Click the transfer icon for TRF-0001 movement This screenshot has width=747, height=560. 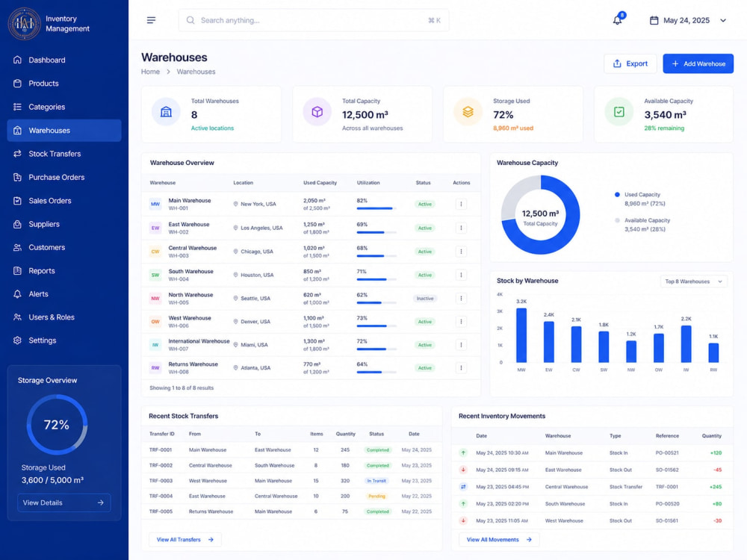coord(463,487)
